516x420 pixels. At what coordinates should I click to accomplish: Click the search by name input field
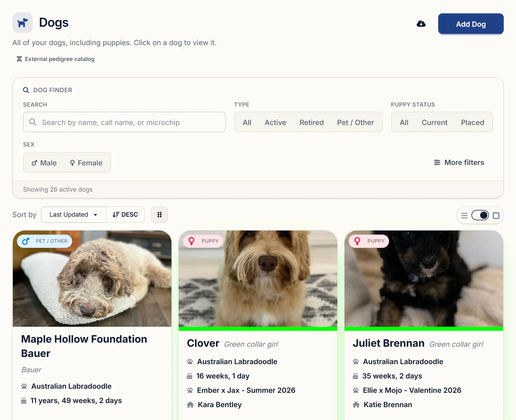tap(124, 122)
